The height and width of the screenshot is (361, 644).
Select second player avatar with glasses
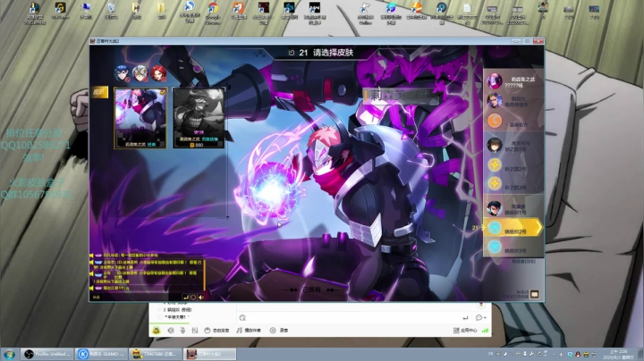(495, 100)
